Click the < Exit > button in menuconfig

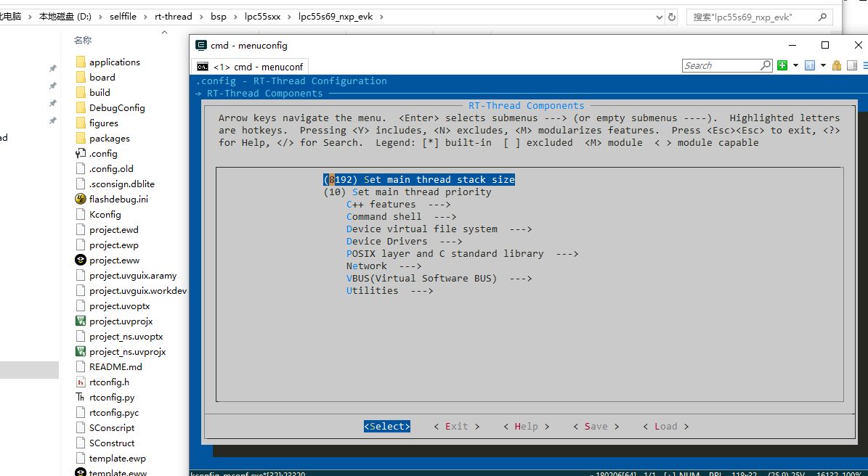point(457,426)
